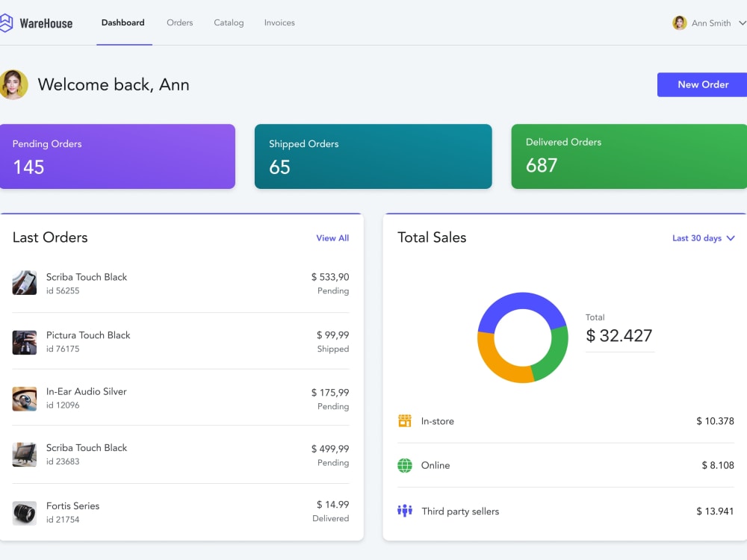Click the Third party sellers people icon
Image resolution: width=747 pixels, height=560 pixels.
tap(404, 511)
